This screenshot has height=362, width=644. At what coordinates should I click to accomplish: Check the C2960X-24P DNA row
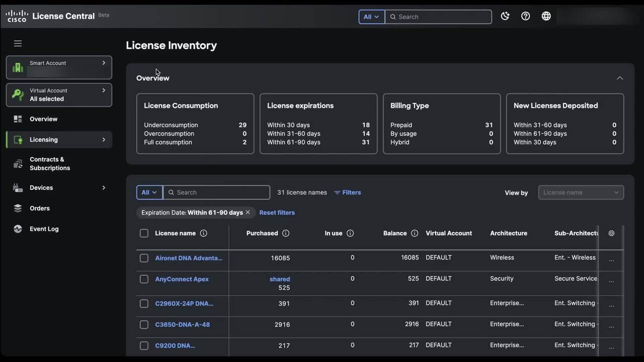144,304
